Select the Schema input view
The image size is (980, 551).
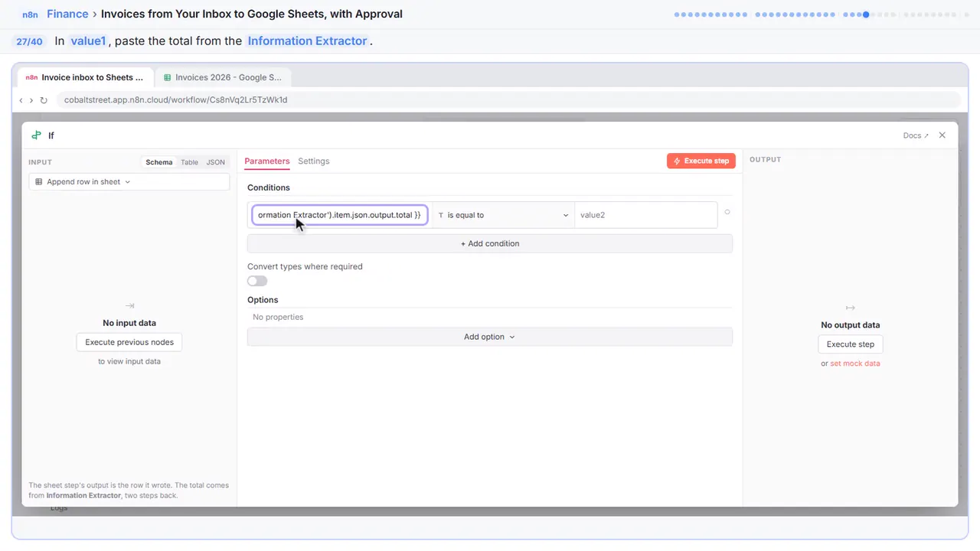[159, 162]
